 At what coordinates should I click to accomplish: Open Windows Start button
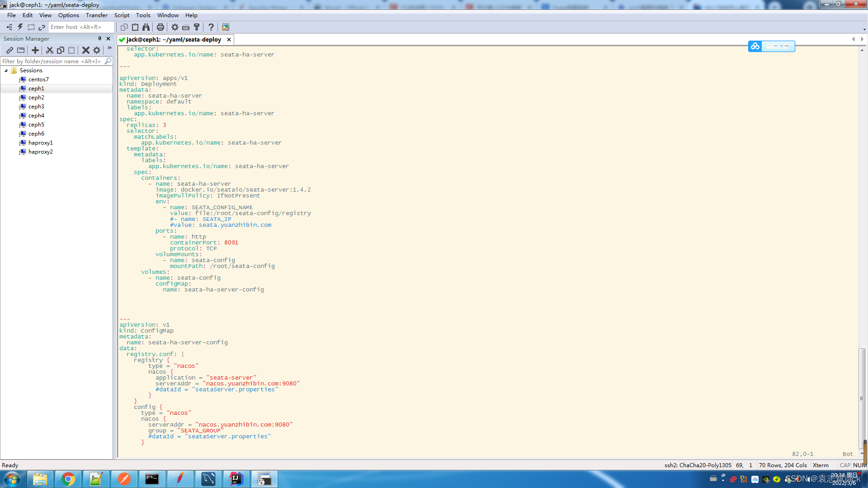[x=12, y=479]
